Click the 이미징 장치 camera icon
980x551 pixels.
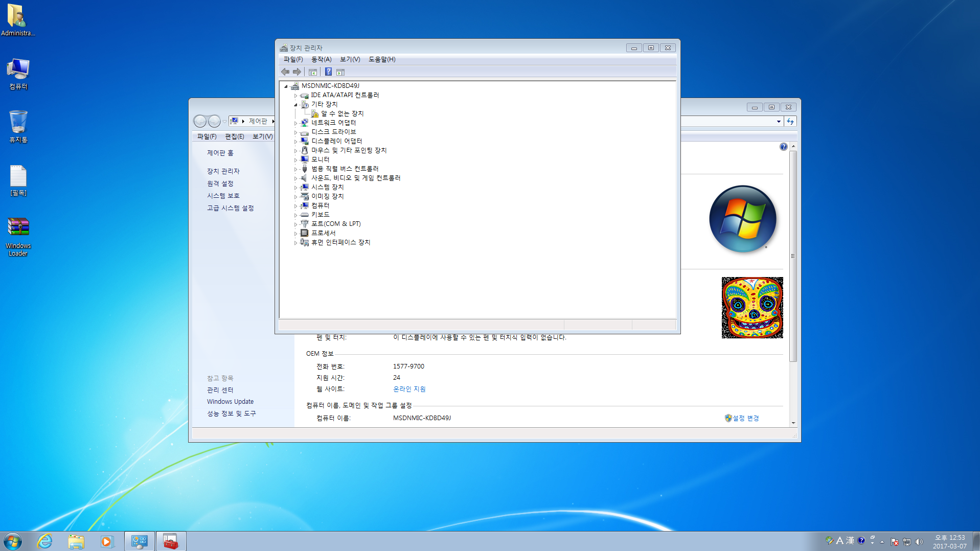304,196
